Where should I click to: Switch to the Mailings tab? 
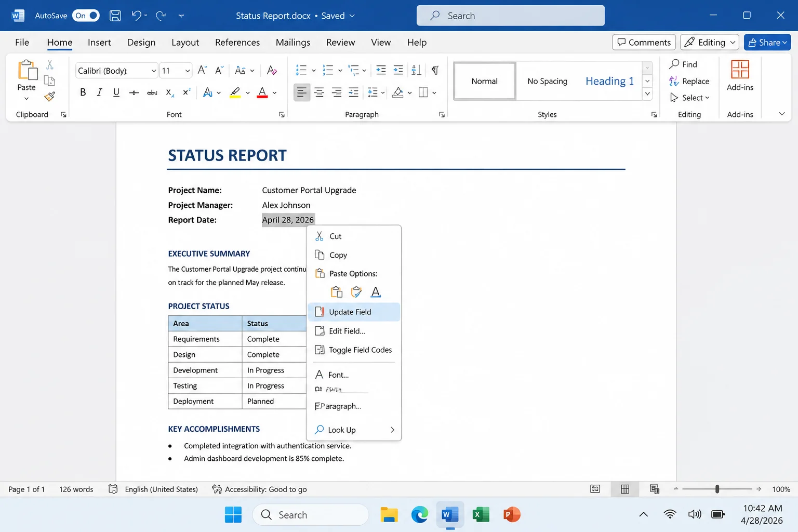point(293,43)
